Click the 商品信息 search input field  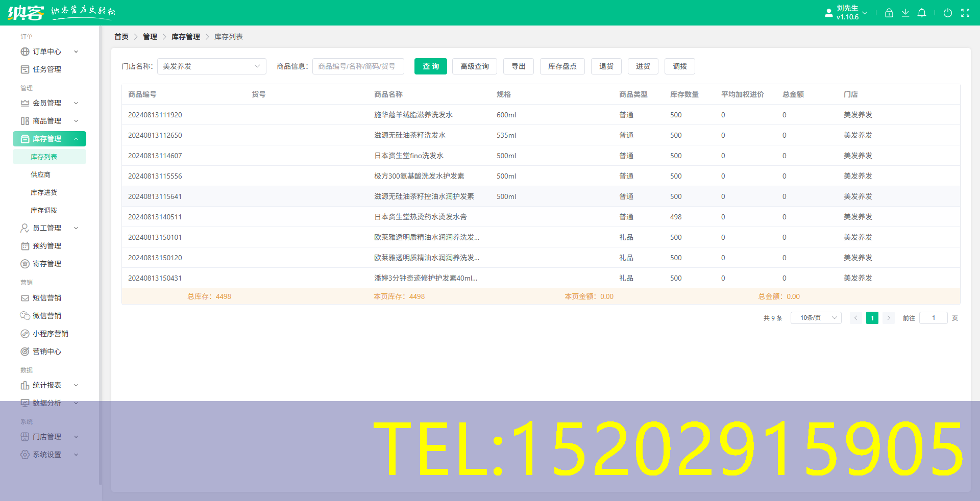[x=358, y=66]
